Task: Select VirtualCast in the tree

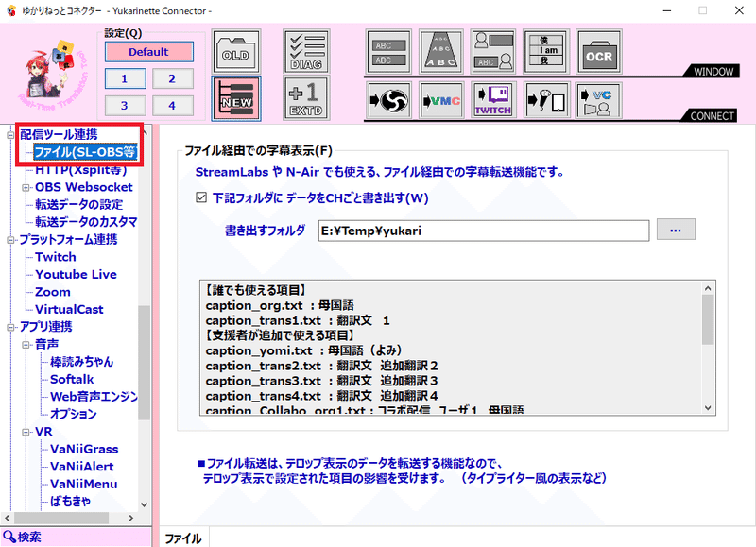Action: point(69,310)
